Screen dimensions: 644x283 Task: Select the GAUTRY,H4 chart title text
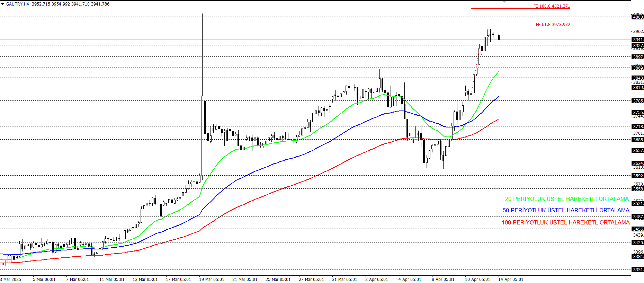(18, 4)
